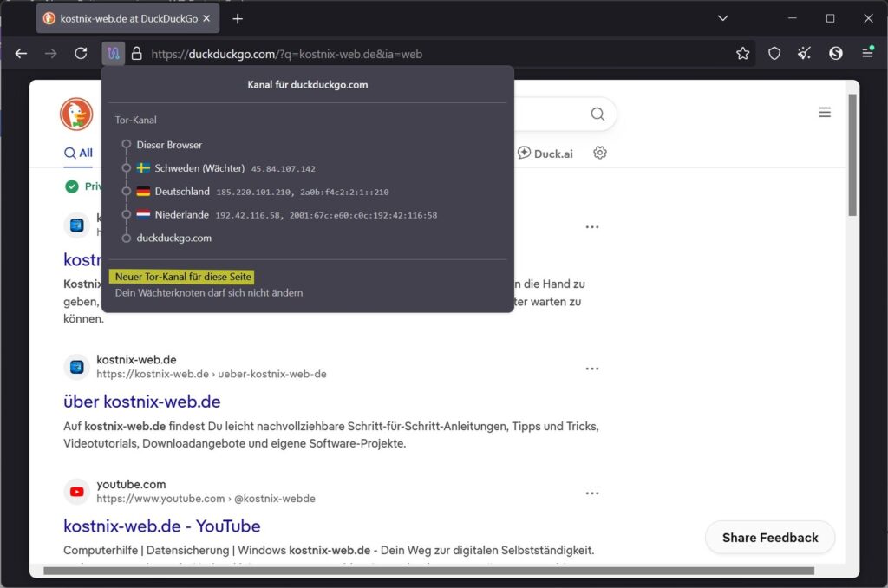The width and height of the screenshot is (888, 588).
Task: Click the YouTube favicon icon
Action: pos(76,492)
